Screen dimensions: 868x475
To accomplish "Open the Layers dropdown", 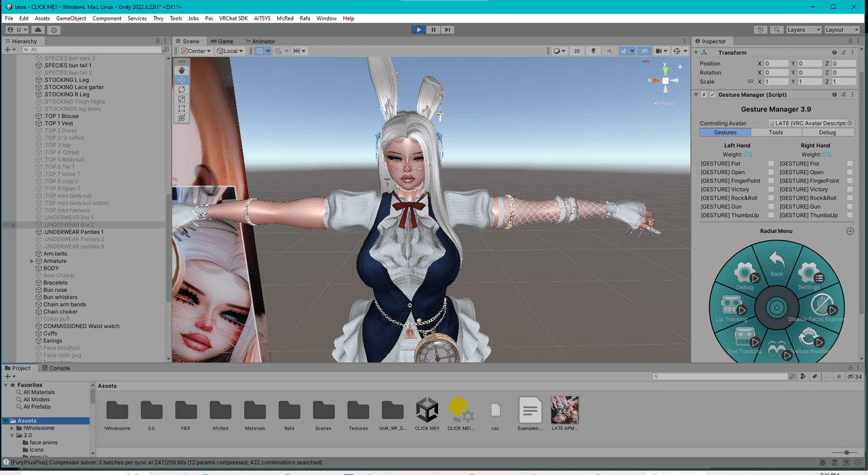I will click(804, 30).
